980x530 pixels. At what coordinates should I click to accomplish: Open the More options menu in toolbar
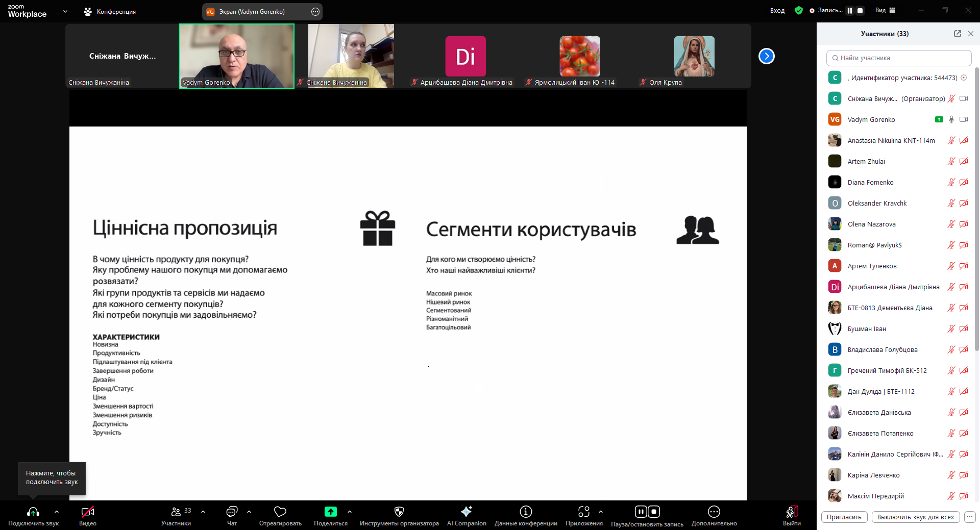tap(714, 512)
